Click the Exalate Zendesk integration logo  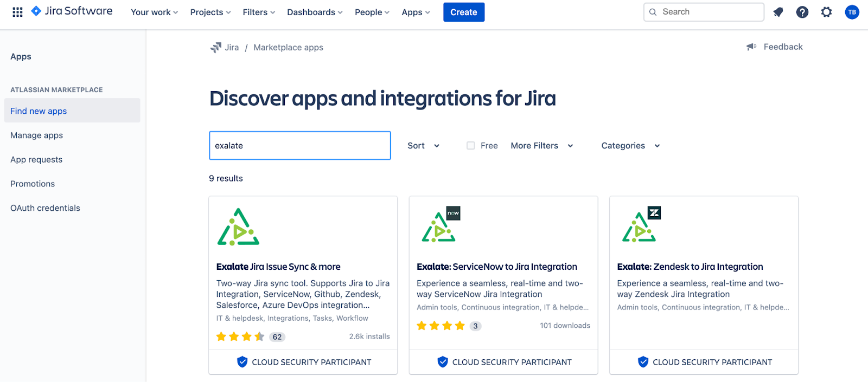coord(640,225)
